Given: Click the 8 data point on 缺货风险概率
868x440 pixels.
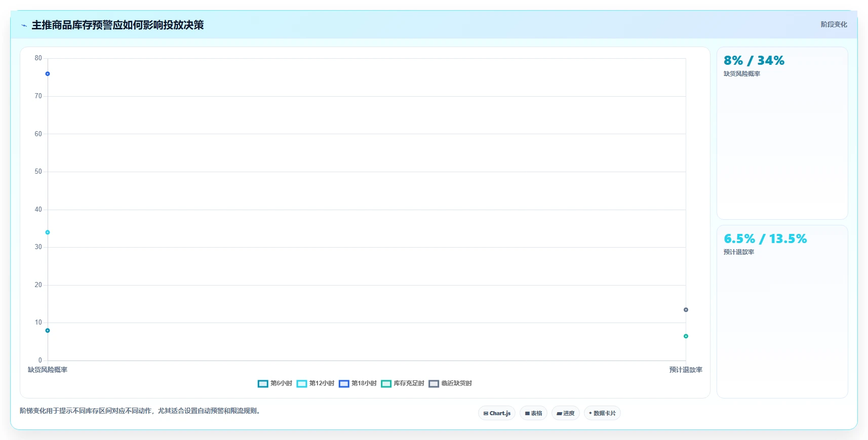Looking at the screenshot, I should (x=48, y=331).
